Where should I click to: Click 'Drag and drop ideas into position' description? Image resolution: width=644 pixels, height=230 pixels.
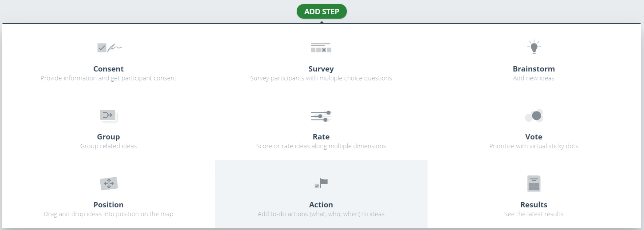point(109,214)
